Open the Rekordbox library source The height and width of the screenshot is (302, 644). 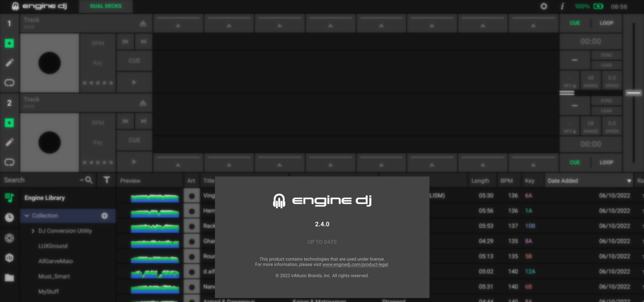pyautogui.click(x=9, y=258)
